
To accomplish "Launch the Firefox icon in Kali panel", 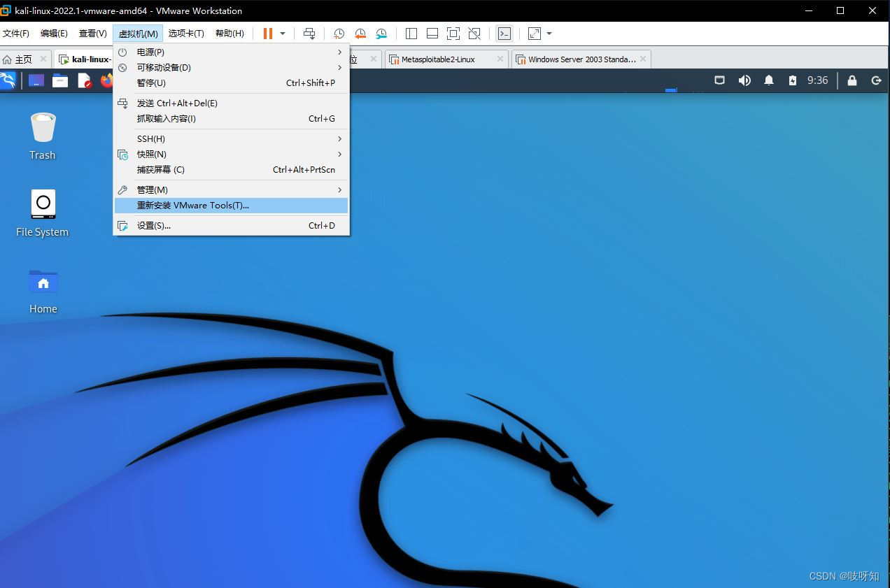I will point(106,80).
